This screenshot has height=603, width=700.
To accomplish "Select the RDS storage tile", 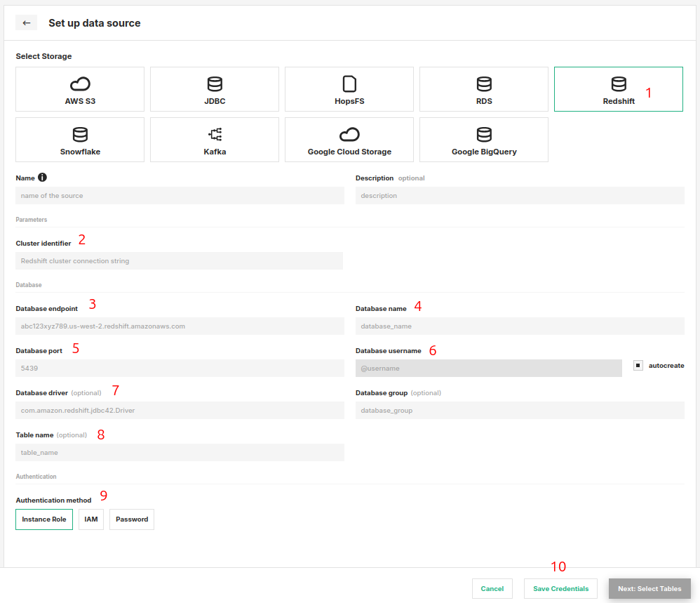I will [x=484, y=89].
